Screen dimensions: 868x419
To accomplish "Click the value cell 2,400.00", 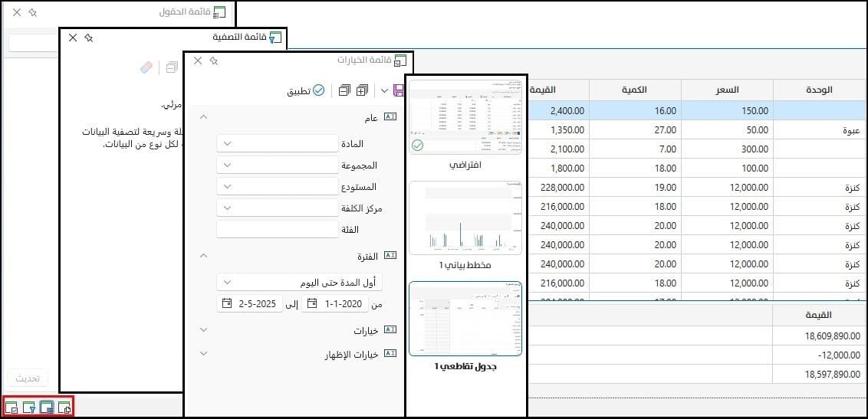I will tap(558, 110).
